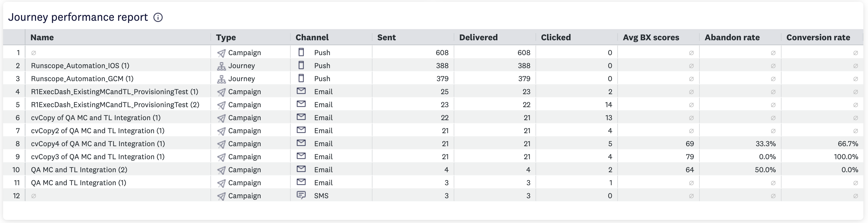Click the Avg BX scores column header
Screen dimensions: 868x223
(651, 37)
